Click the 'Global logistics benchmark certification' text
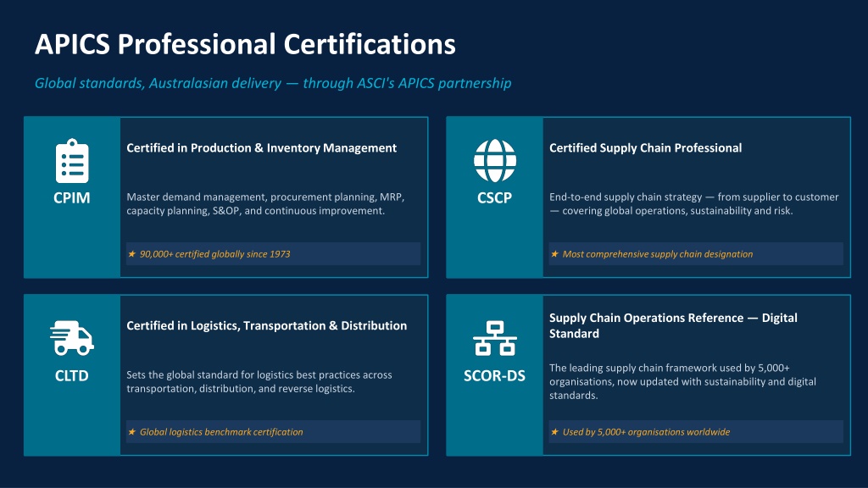Image resolution: width=868 pixels, height=488 pixels. (221, 431)
